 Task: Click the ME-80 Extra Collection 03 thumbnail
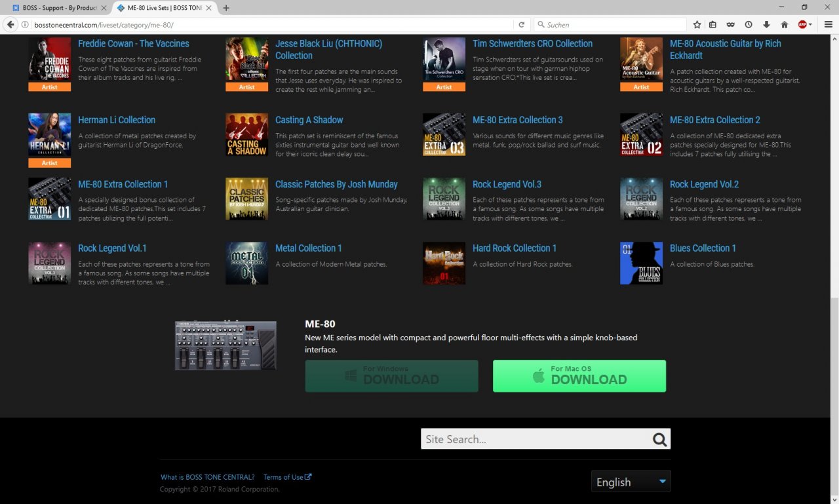click(x=444, y=134)
